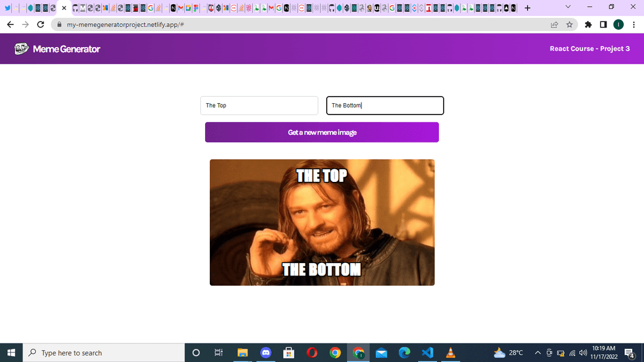Launch VLC media player from taskbar
The width and height of the screenshot is (644, 362).
point(451,352)
